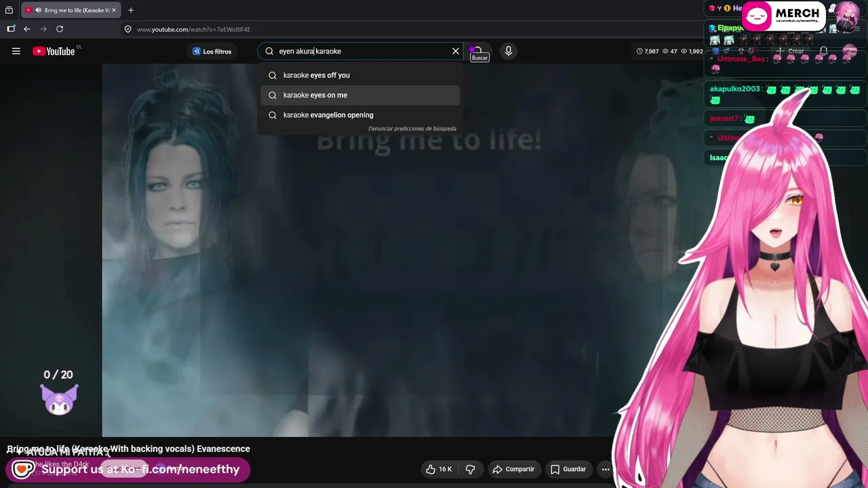Open the browser sidebar panel icon
The width and height of the screenshot is (868, 488).
(11, 29)
